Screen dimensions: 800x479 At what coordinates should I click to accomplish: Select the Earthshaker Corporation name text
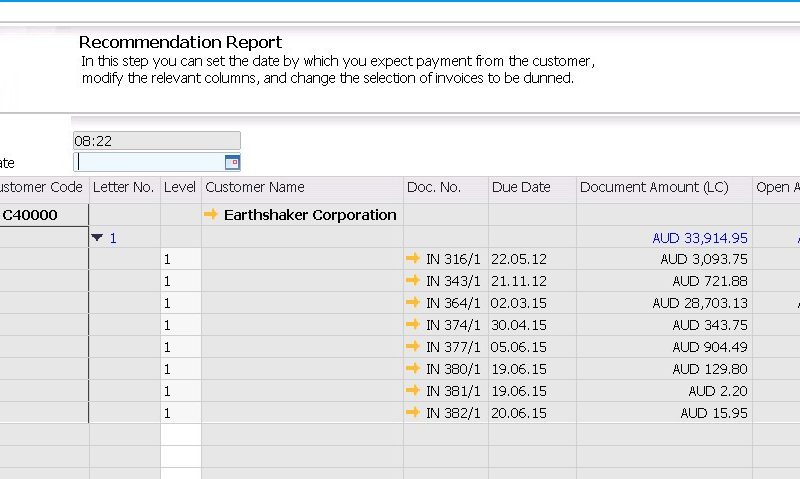coord(310,215)
